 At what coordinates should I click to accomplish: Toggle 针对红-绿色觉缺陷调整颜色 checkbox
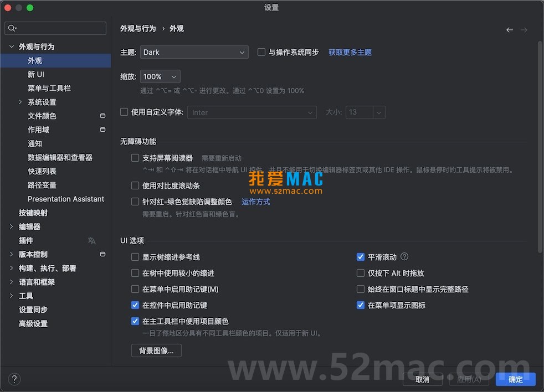[135, 202]
